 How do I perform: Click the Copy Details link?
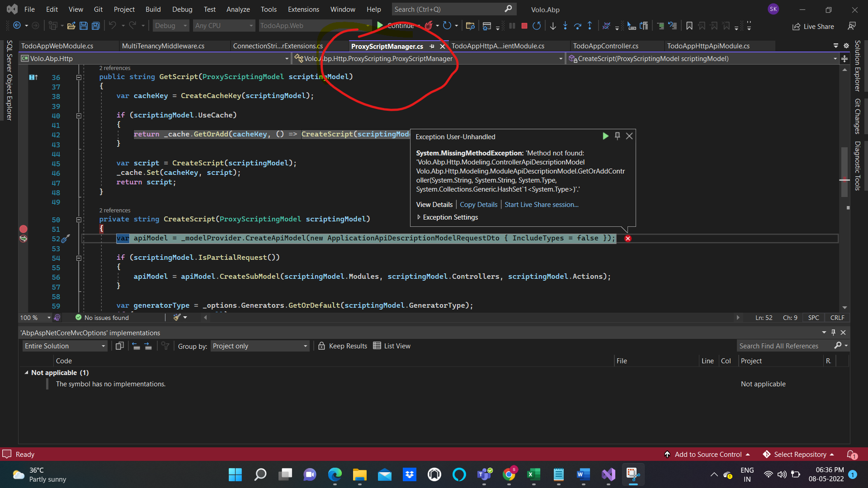(x=478, y=205)
